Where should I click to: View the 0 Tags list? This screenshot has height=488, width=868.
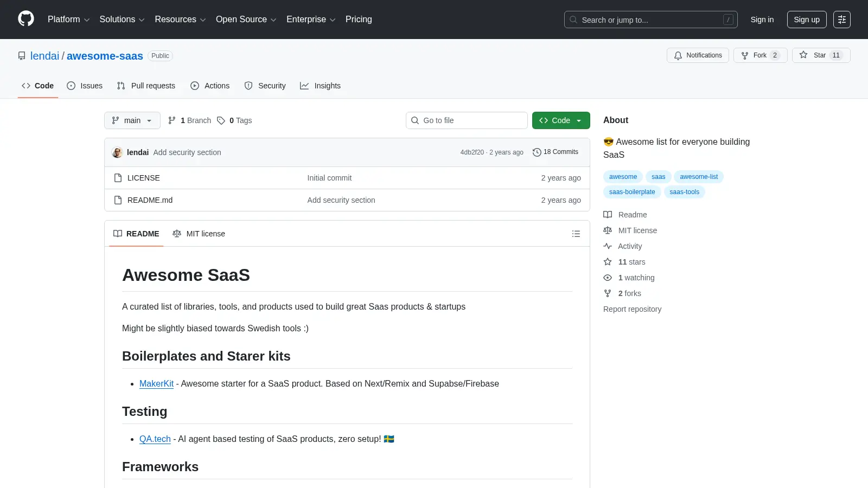click(x=234, y=120)
